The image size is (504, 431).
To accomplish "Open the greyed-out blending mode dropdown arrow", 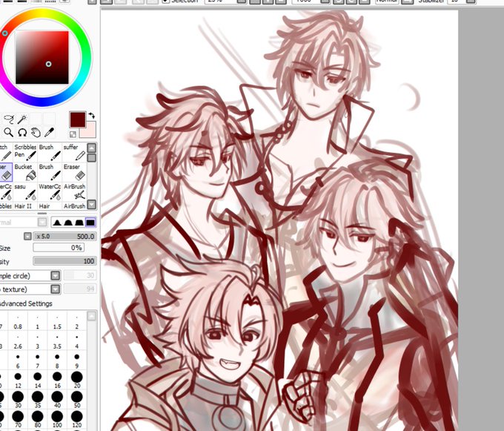I will [42, 223].
